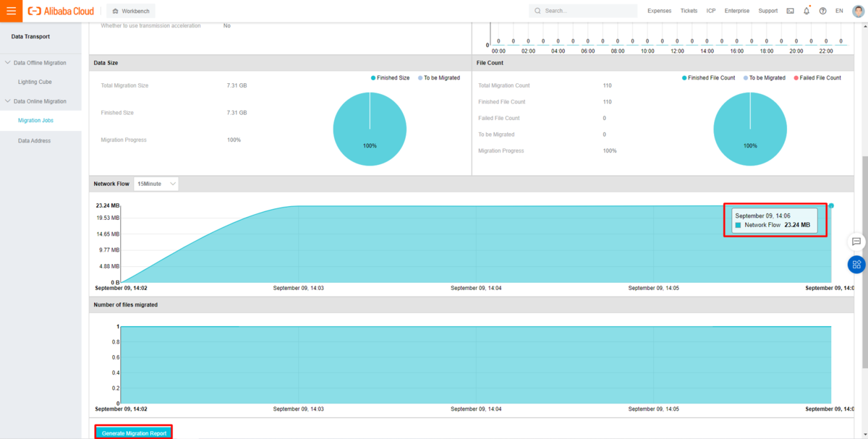Switch language via EN
The height and width of the screenshot is (439, 868).
(839, 11)
